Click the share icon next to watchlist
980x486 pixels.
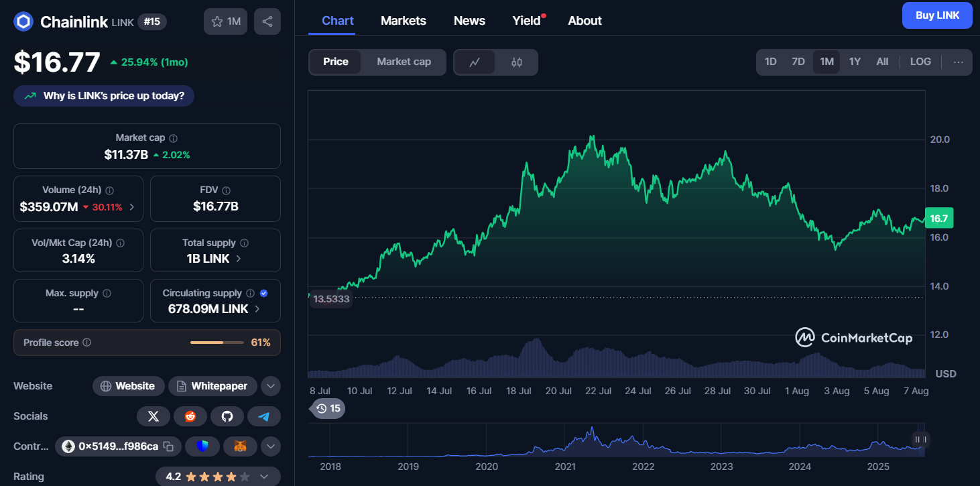pyautogui.click(x=267, y=21)
